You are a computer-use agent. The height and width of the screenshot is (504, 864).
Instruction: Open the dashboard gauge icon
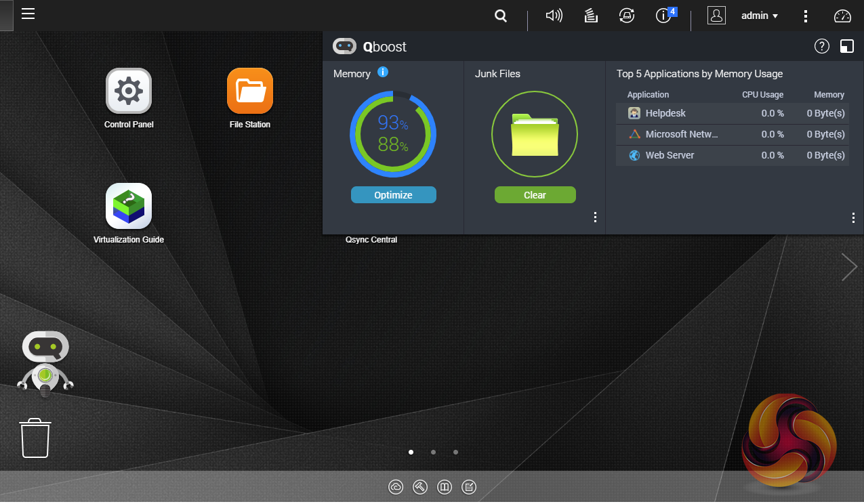tap(842, 16)
